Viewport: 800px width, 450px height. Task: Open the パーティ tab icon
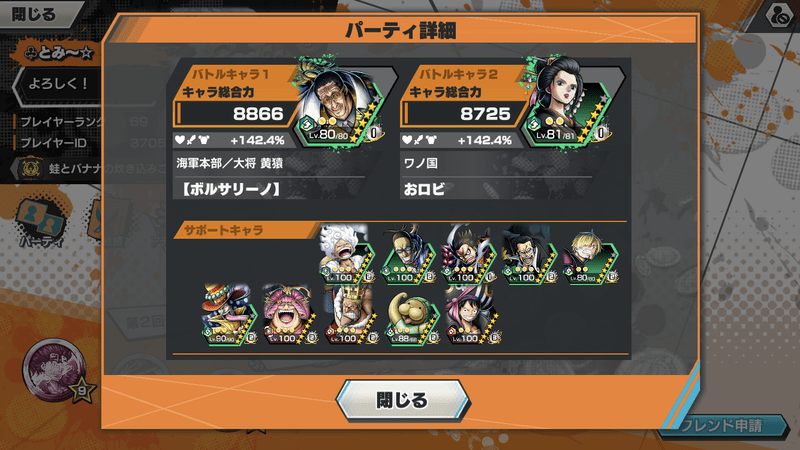coord(41,224)
